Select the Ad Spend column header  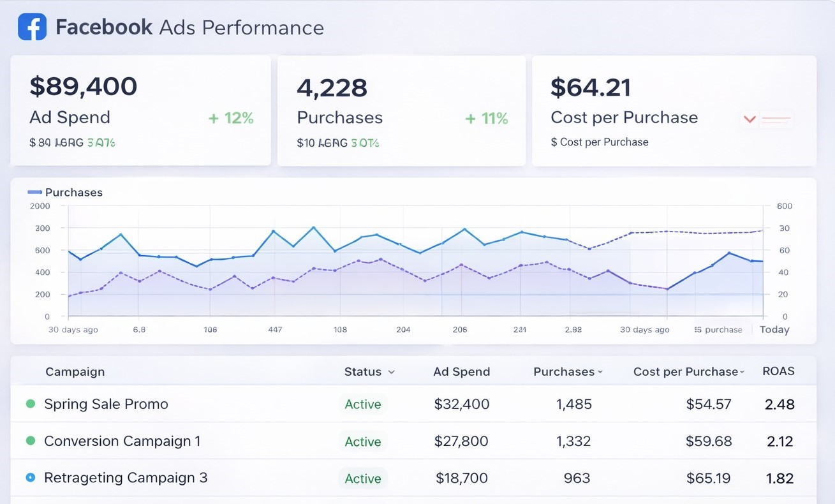click(461, 372)
